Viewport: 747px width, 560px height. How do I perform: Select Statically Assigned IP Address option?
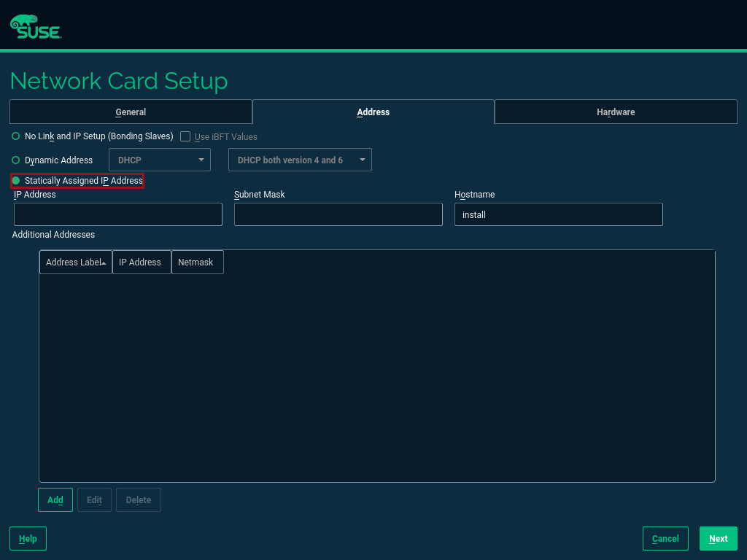click(x=16, y=180)
